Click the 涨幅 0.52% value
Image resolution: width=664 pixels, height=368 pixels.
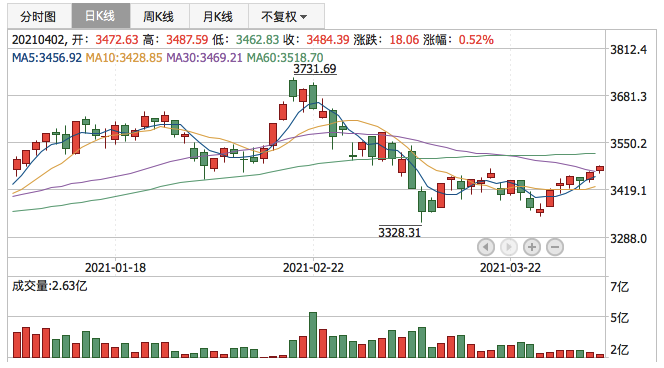[x=476, y=40]
